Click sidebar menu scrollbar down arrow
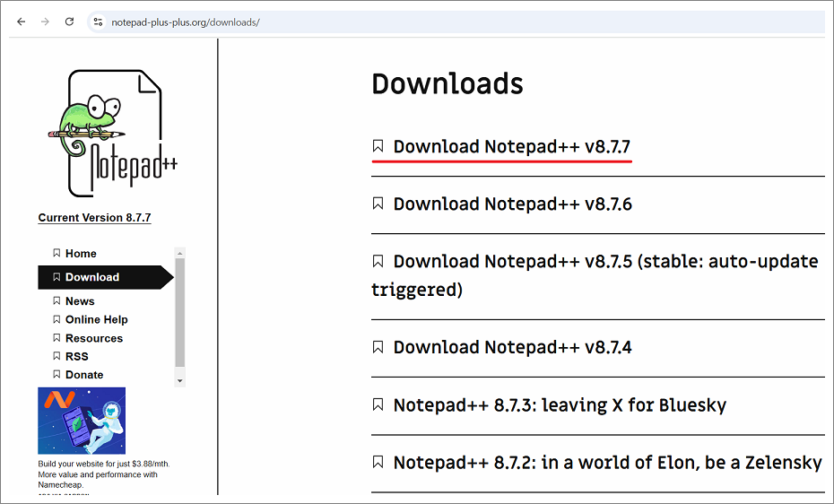The image size is (834, 504). click(179, 380)
